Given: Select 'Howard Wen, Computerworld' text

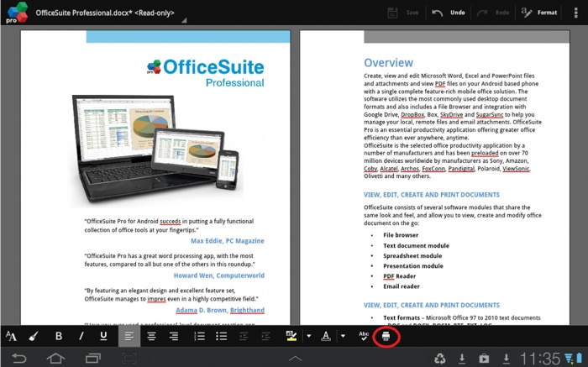Looking at the screenshot, I should (x=218, y=275).
